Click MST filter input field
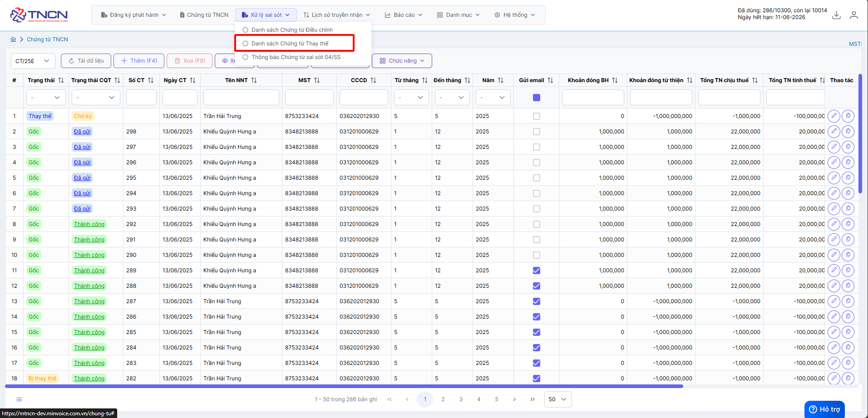The height and width of the screenshot is (418, 868). (309, 98)
